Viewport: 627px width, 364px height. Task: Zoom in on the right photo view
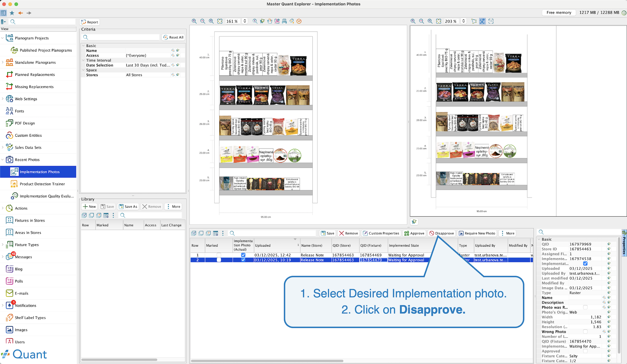413,21
